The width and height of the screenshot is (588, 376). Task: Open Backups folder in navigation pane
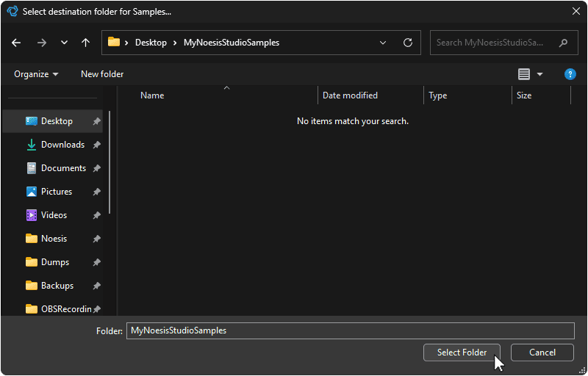[x=52, y=286]
